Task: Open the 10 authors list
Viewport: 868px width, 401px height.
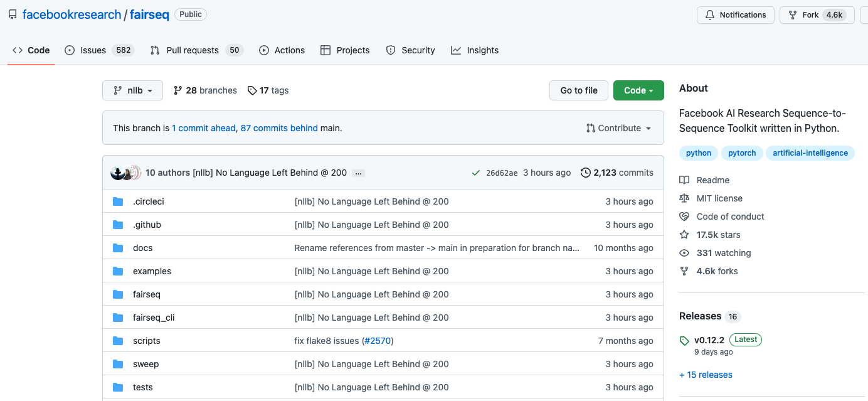Action: click(x=167, y=173)
